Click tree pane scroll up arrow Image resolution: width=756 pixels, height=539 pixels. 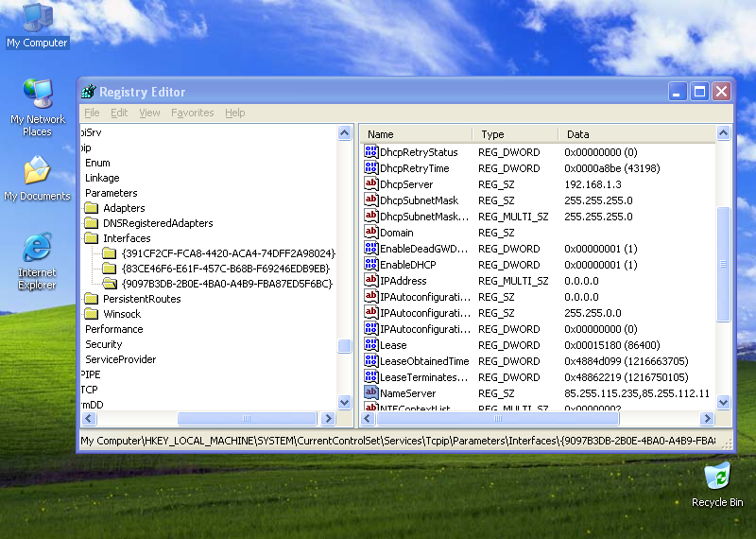click(344, 132)
